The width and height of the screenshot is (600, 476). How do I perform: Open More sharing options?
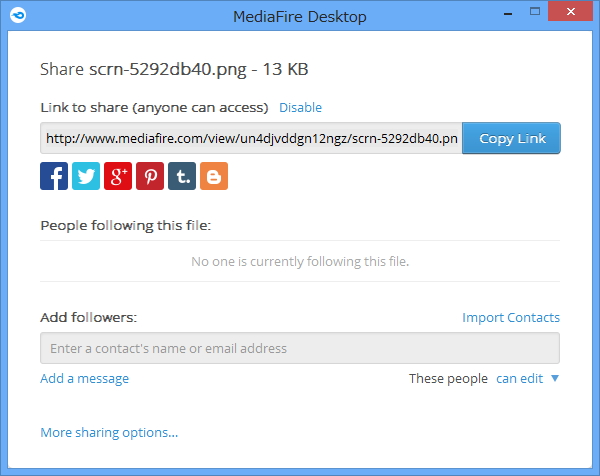pyautogui.click(x=109, y=433)
